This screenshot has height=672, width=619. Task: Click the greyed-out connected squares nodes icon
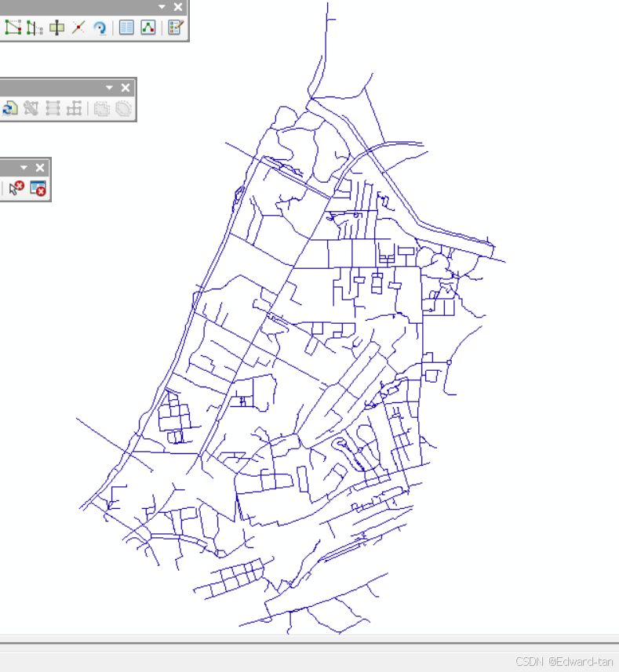pyautogui.click(x=75, y=108)
